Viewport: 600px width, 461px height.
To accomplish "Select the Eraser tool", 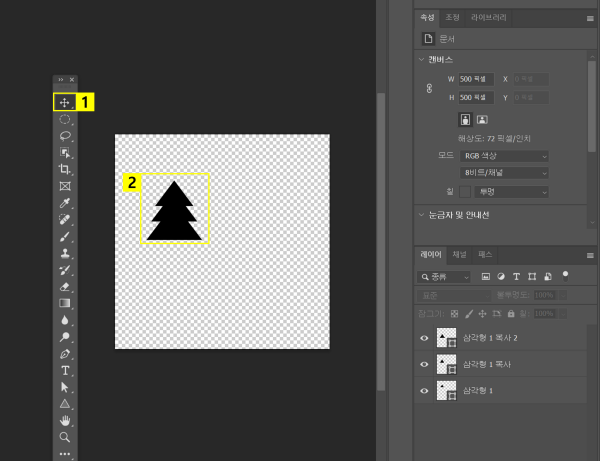I will click(x=65, y=287).
